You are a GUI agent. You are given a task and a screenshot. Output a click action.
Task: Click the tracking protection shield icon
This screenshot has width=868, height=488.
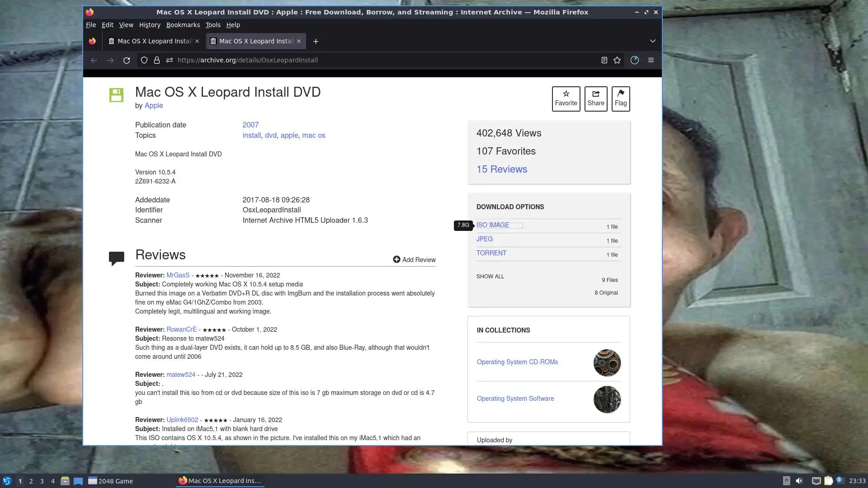(144, 60)
